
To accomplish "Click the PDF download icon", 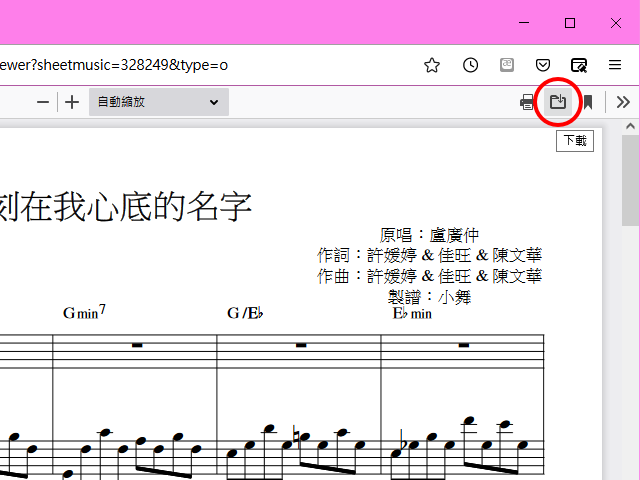I will point(558,102).
